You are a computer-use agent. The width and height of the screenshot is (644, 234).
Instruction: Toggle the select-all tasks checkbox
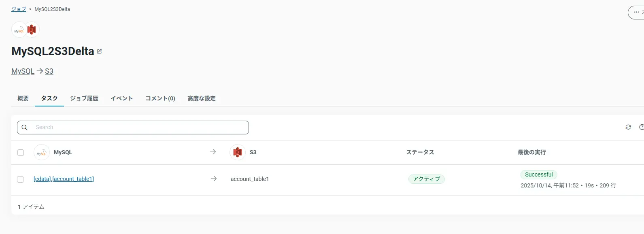21,153
